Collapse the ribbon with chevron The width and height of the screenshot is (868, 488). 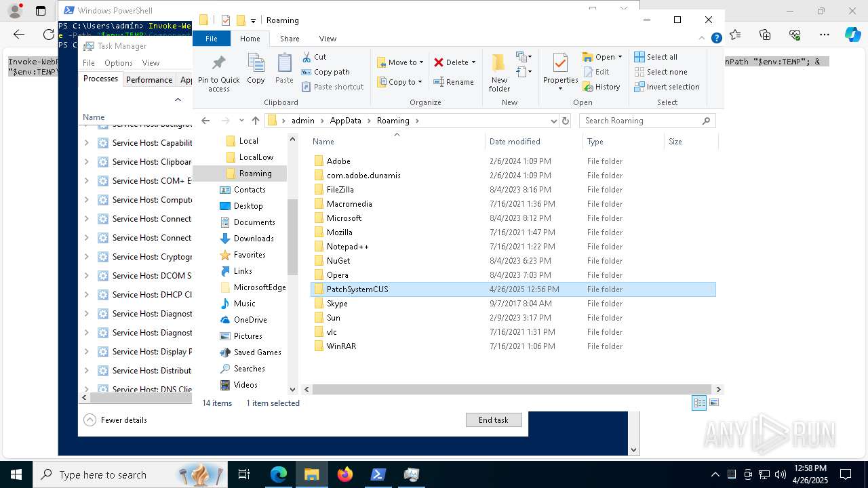(703, 39)
